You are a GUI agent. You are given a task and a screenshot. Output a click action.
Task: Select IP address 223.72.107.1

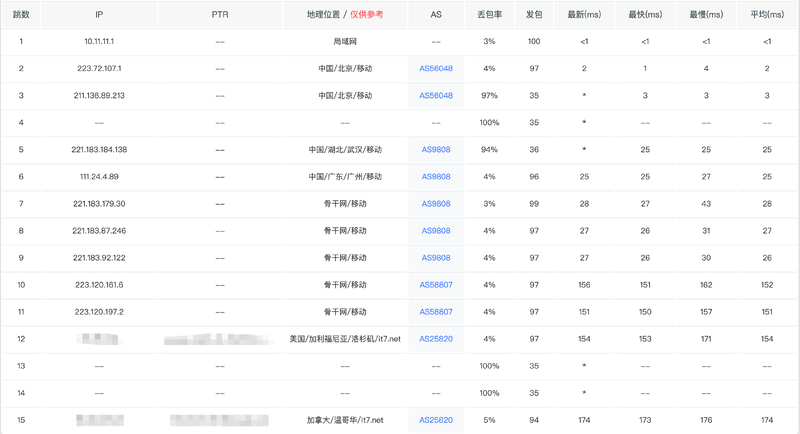pos(99,68)
